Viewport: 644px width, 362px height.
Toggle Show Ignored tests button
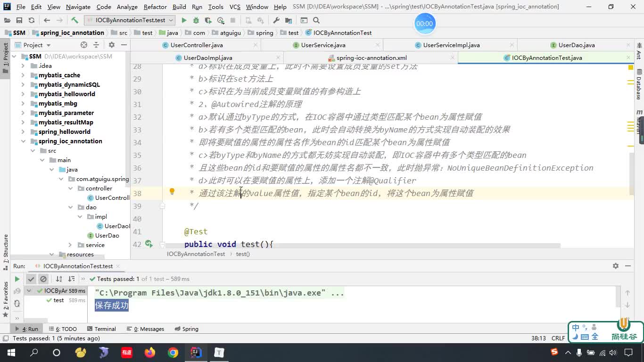tap(43, 279)
